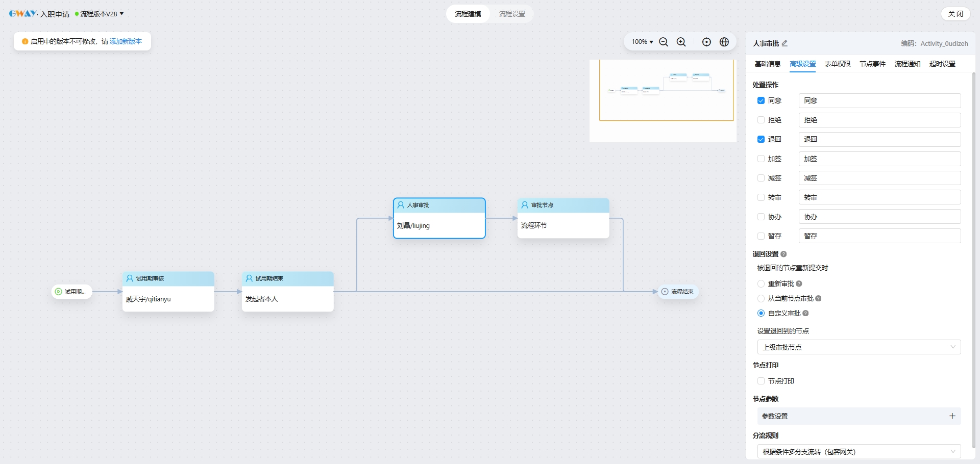Click the plus icon in 参数设置 row

[x=952, y=416]
